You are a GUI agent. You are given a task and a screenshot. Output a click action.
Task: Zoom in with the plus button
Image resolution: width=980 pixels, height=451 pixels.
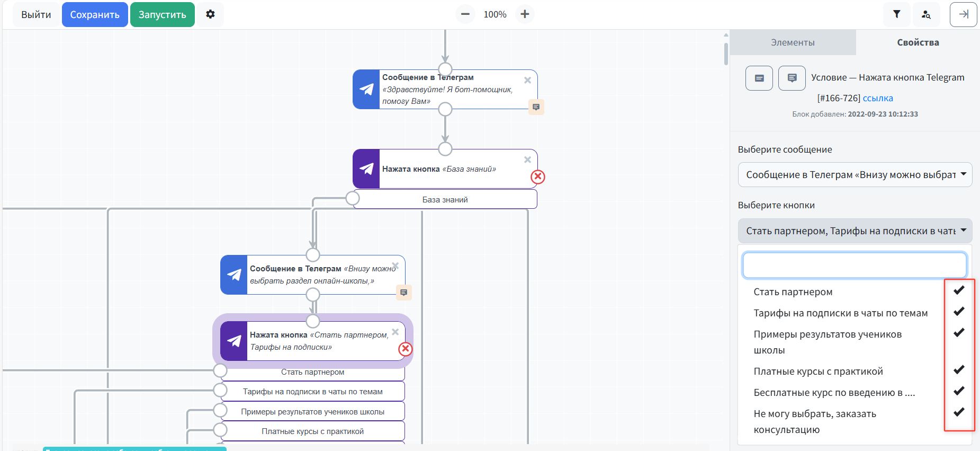[525, 14]
